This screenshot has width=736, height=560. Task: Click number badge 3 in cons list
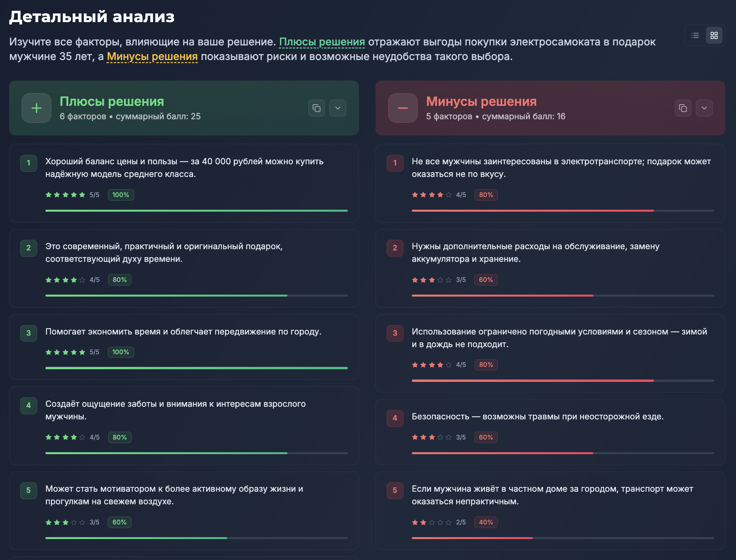(x=395, y=333)
